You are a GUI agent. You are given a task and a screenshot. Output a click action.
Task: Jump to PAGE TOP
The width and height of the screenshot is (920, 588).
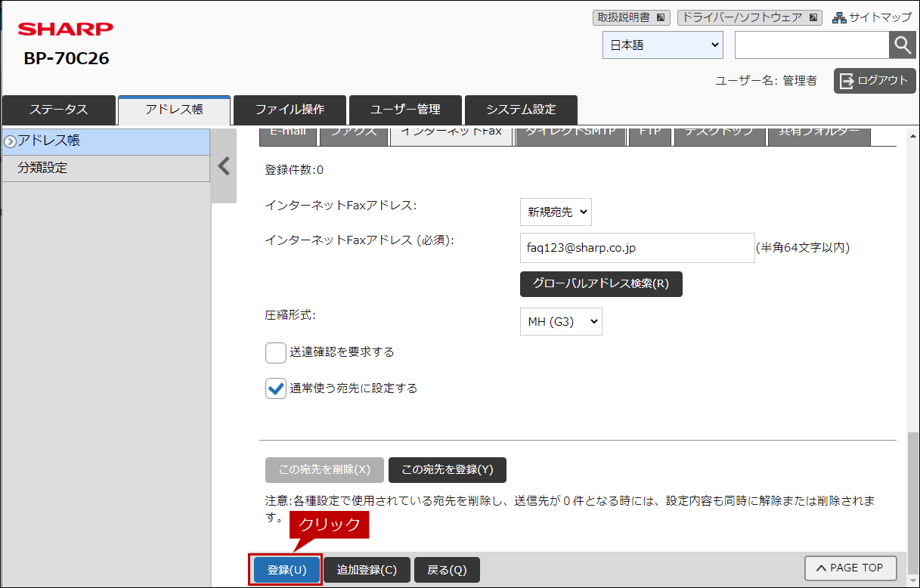coord(850,568)
